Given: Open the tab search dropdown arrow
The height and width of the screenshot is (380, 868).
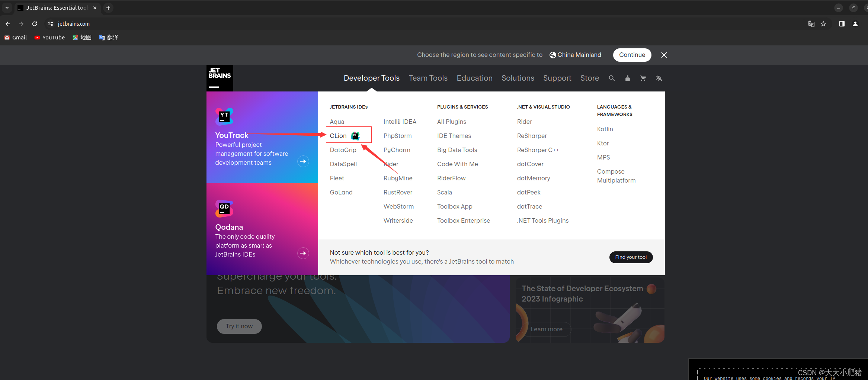Looking at the screenshot, I should pyautogui.click(x=7, y=8).
